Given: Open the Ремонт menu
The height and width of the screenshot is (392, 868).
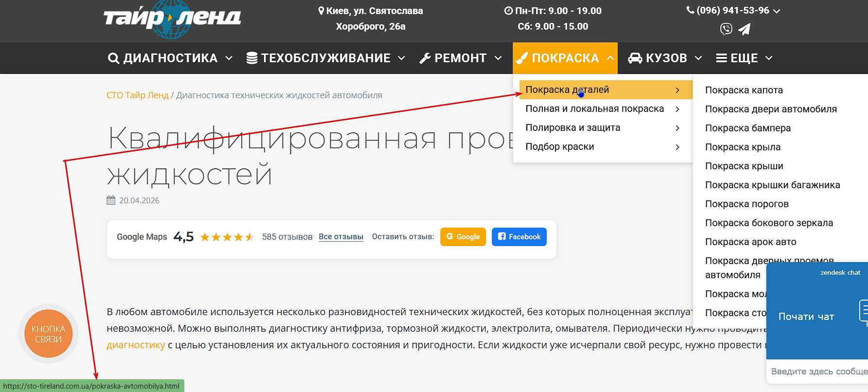Looking at the screenshot, I should click(461, 58).
